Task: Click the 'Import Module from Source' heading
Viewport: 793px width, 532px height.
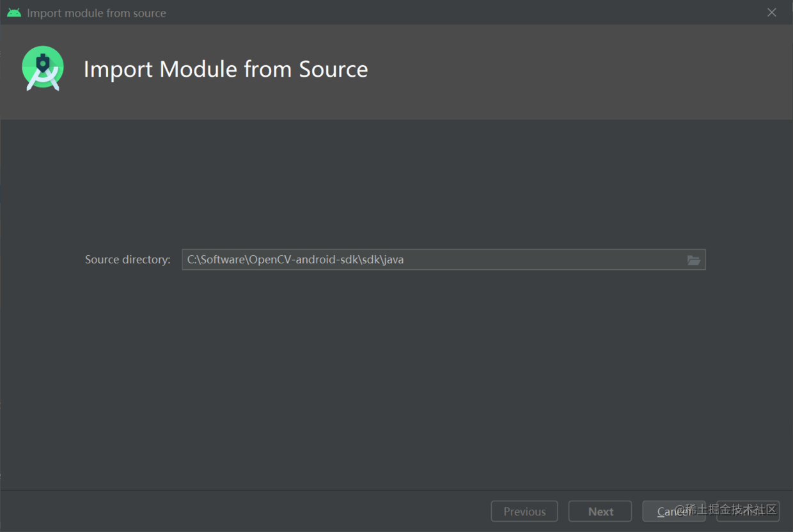Action: pyautogui.click(x=225, y=69)
